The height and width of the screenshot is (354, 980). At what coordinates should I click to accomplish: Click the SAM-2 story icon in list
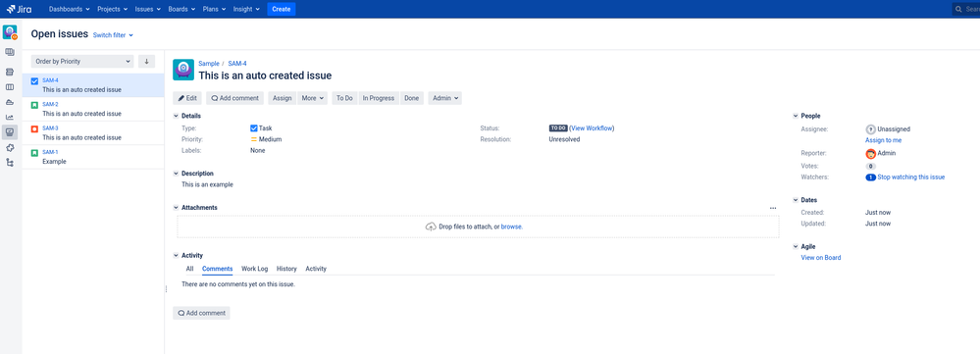(35, 105)
